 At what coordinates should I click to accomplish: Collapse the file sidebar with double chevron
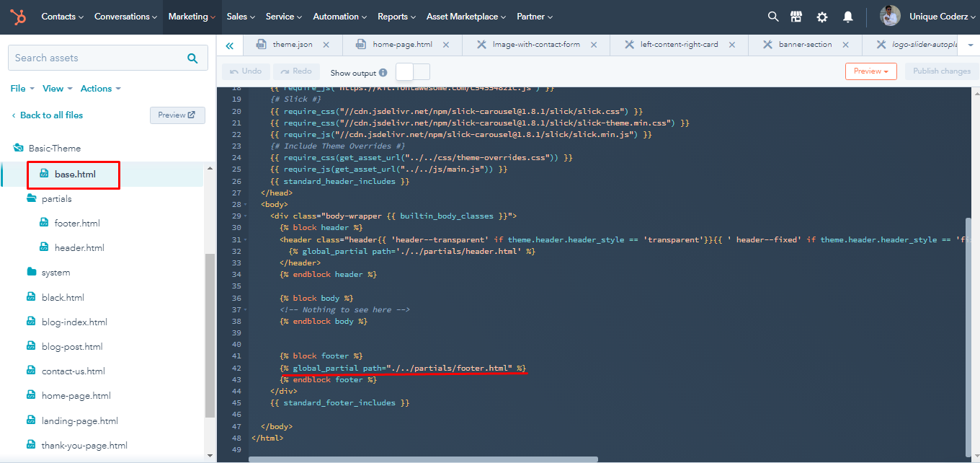point(229,45)
